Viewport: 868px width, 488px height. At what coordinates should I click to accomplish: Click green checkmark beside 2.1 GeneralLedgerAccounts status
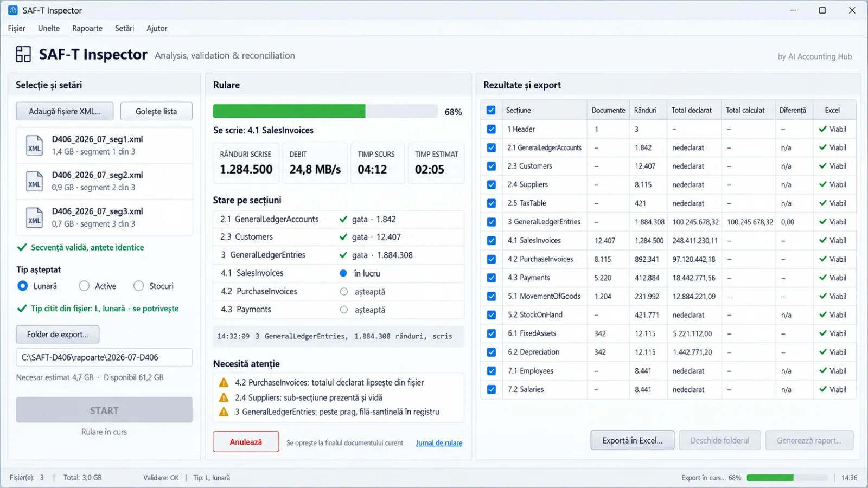tap(343, 219)
